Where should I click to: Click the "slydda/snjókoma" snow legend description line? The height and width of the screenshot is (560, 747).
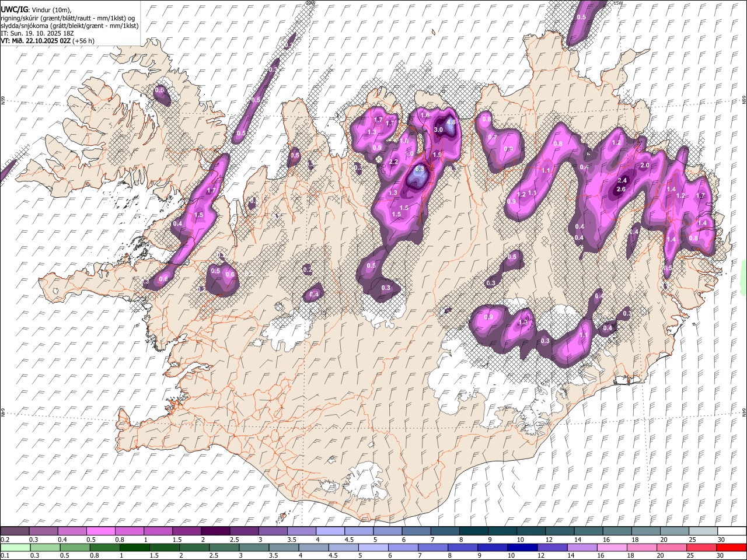point(70,26)
